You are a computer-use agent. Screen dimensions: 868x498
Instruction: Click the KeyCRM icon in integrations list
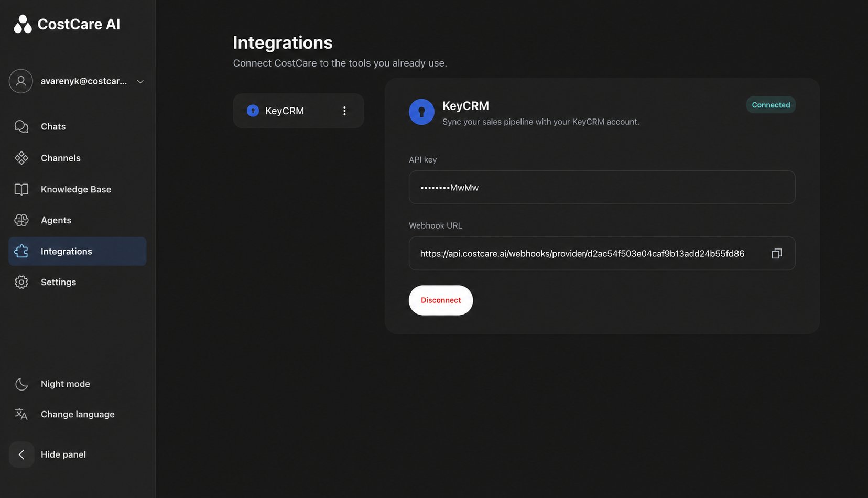pyautogui.click(x=253, y=111)
